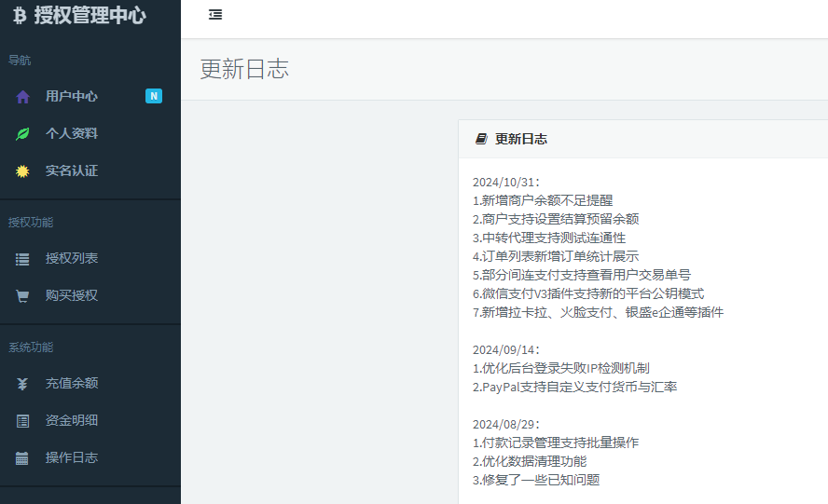This screenshot has width=828, height=504.
Task: Click the shopping cart icon for 购买授权
Action: pos(22,296)
